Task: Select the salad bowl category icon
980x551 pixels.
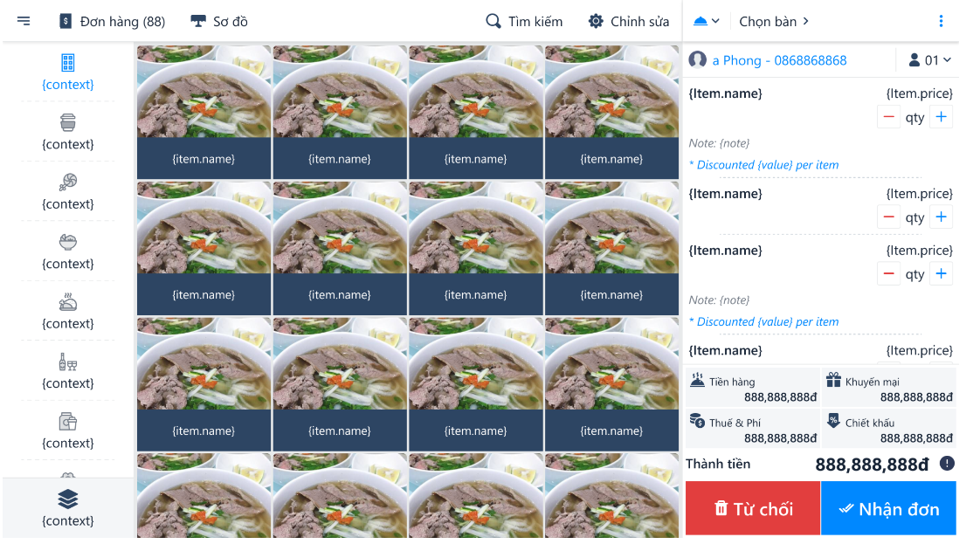Action: [x=67, y=242]
